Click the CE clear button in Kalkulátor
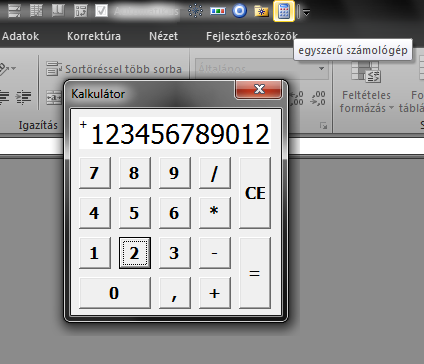This screenshot has height=364, width=424. click(x=255, y=193)
